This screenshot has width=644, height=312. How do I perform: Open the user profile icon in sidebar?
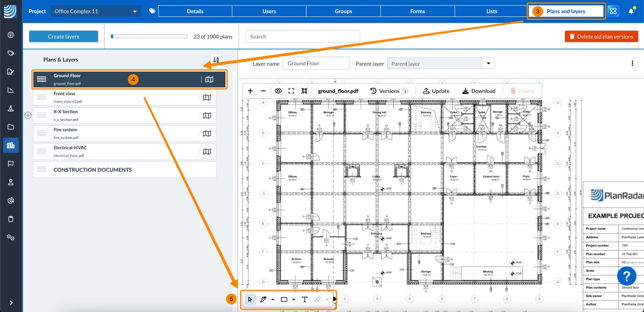click(x=11, y=182)
